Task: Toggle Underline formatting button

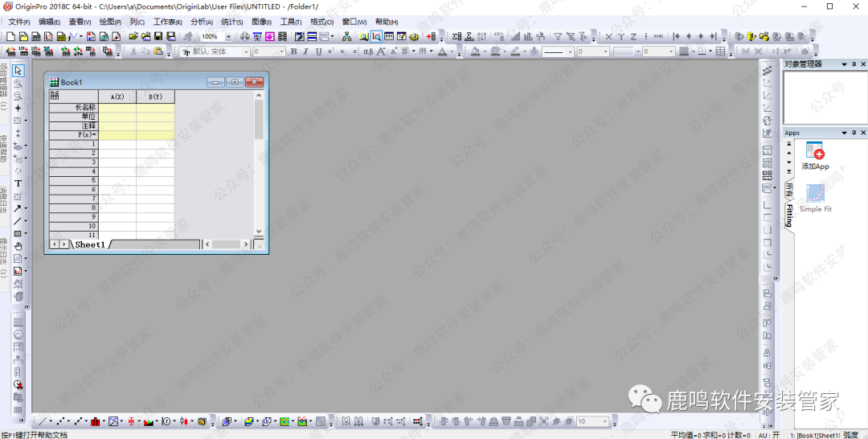Action: [318, 51]
